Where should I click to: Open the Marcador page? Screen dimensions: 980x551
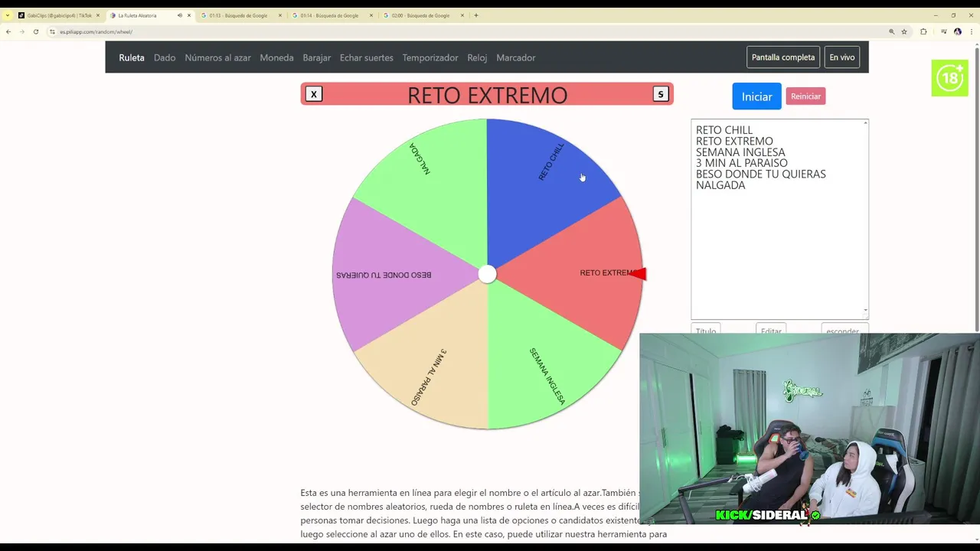516,57
